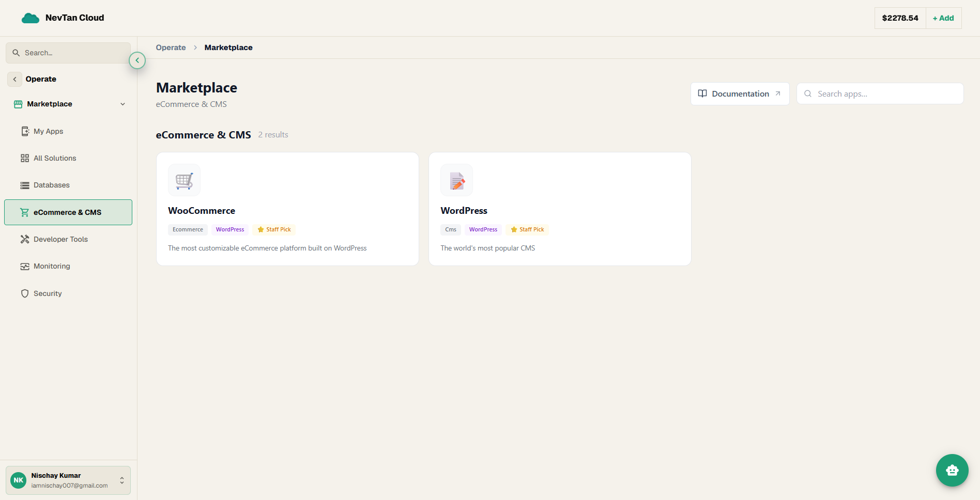Click the WooCommerce shopping cart app icon
Viewport: 980px width, 500px height.
(184, 180)
